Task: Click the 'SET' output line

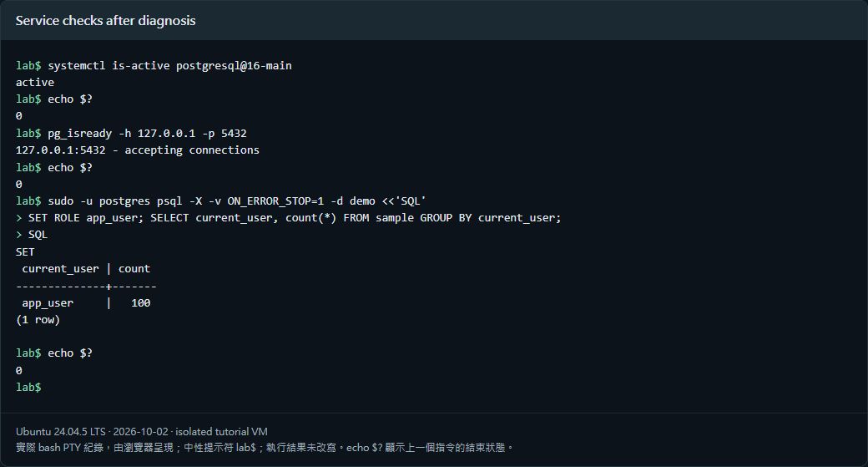Action: (25, 252)
